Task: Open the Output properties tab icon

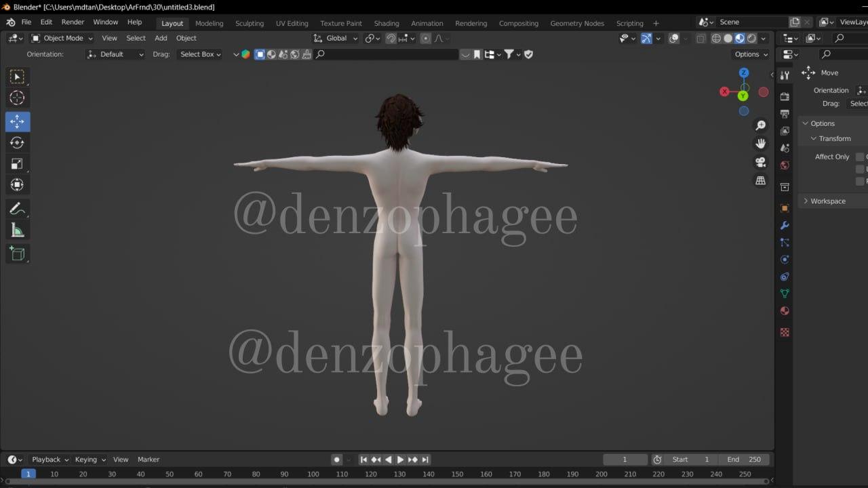Action: click(785, 114)
